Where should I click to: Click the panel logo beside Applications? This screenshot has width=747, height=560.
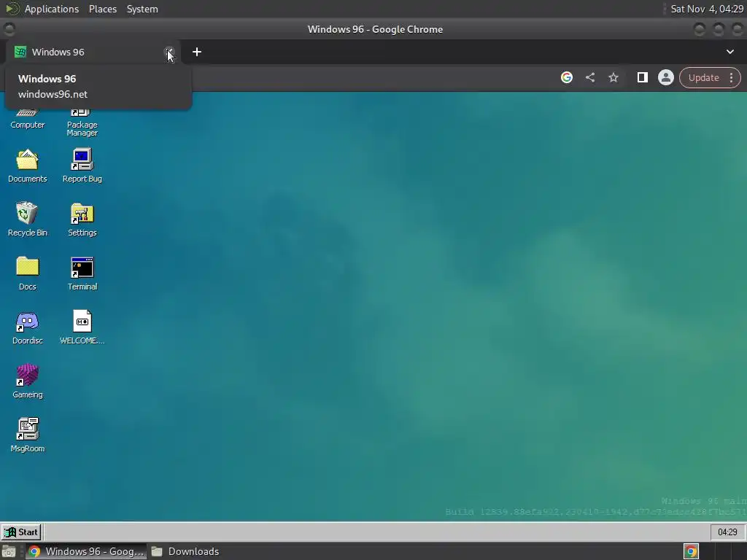(x=12, y=9)
